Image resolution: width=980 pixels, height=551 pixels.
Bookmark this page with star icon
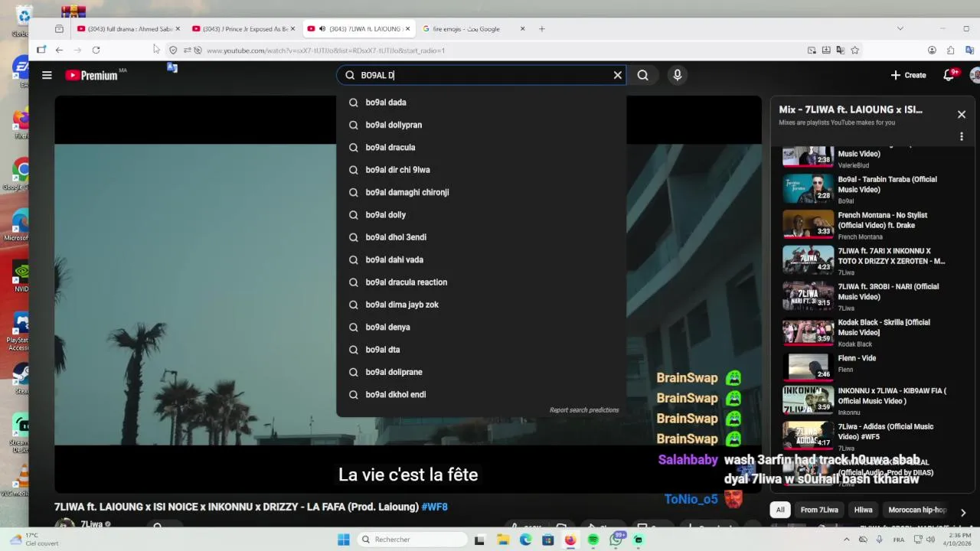click(855, 51)
